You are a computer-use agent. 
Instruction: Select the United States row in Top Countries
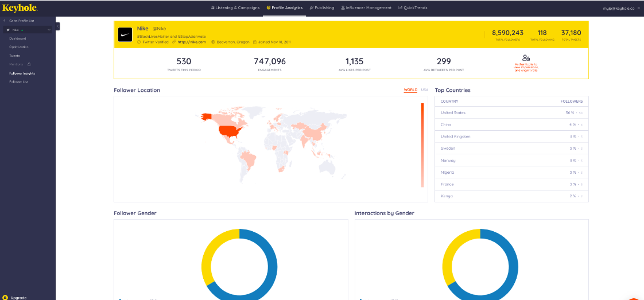click(511, 113)
